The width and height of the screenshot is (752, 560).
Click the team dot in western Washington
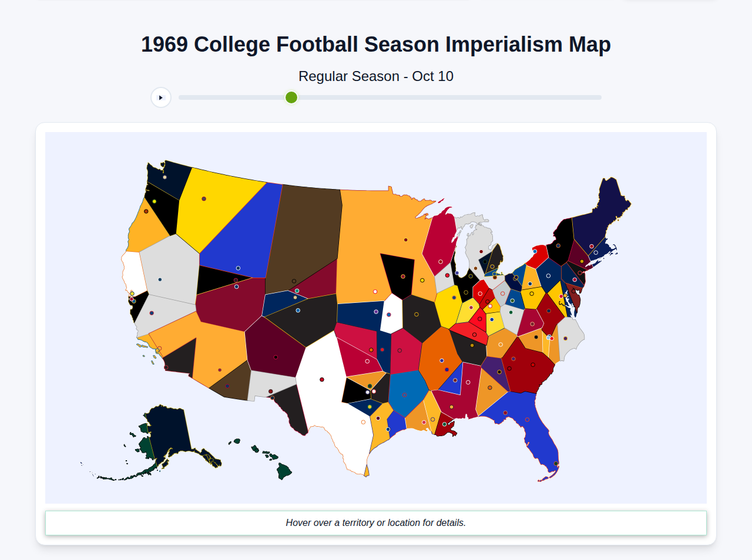[x=164, y=177]
